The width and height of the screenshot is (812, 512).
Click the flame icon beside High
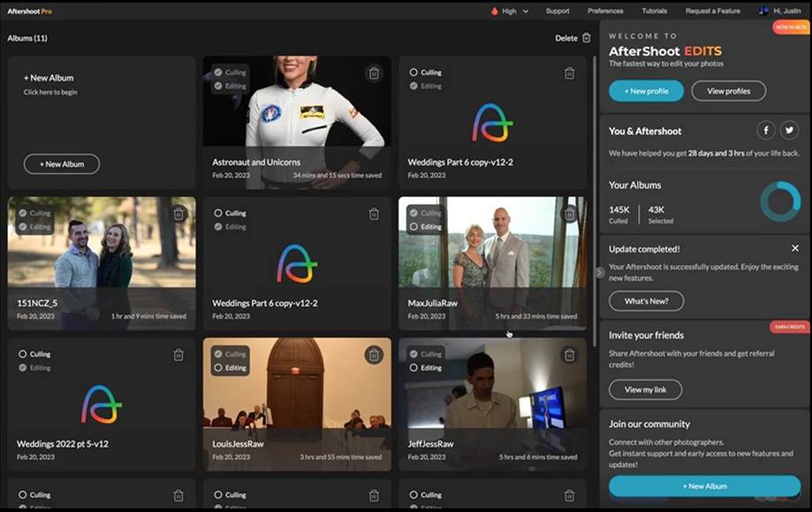coord(494,11)
